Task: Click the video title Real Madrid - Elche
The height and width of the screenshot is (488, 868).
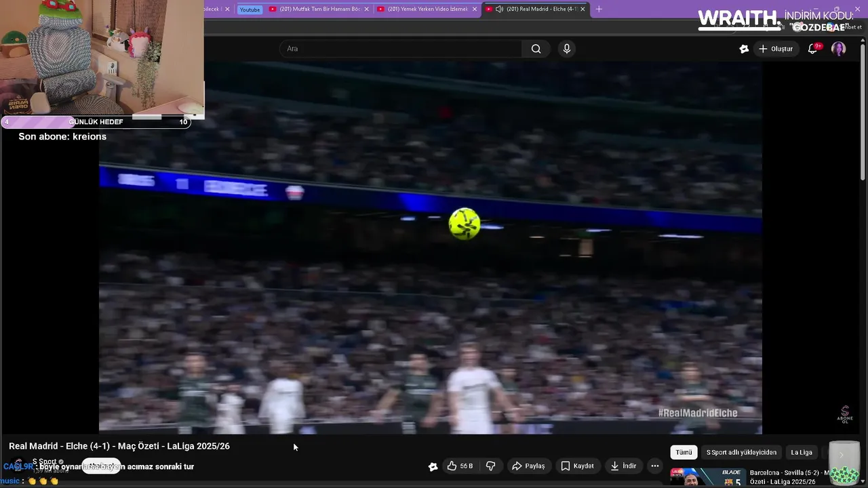Action: (119, 446)
